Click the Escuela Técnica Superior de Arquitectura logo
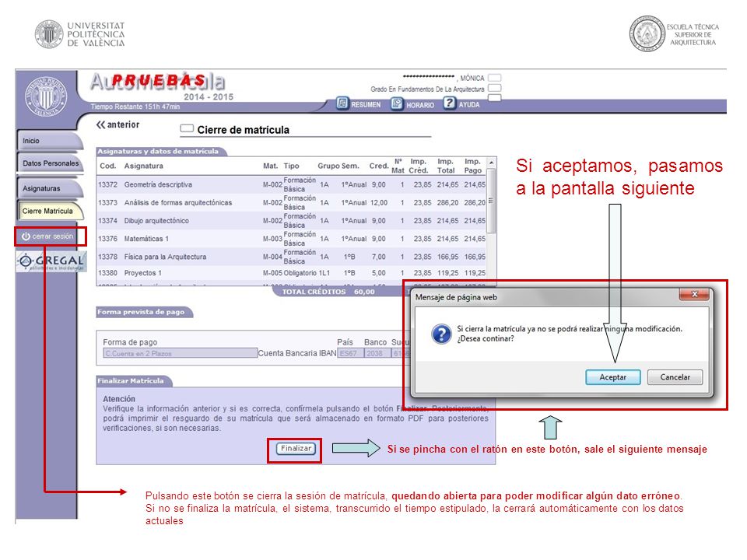The width and height of the screenshot is (747, 560). [674, 33]
